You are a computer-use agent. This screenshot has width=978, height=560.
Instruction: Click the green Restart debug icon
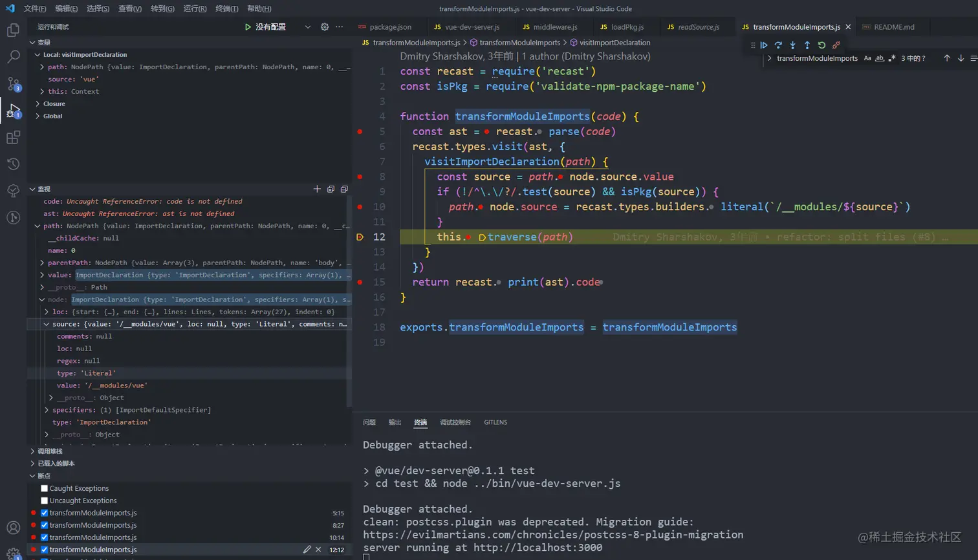pyautogui.click(x=821, y=45)
